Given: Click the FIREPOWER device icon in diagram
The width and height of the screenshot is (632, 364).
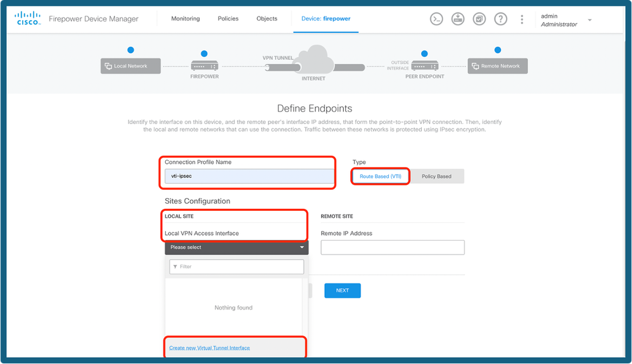Looking at the screenshot, I should tap(205, 66).
